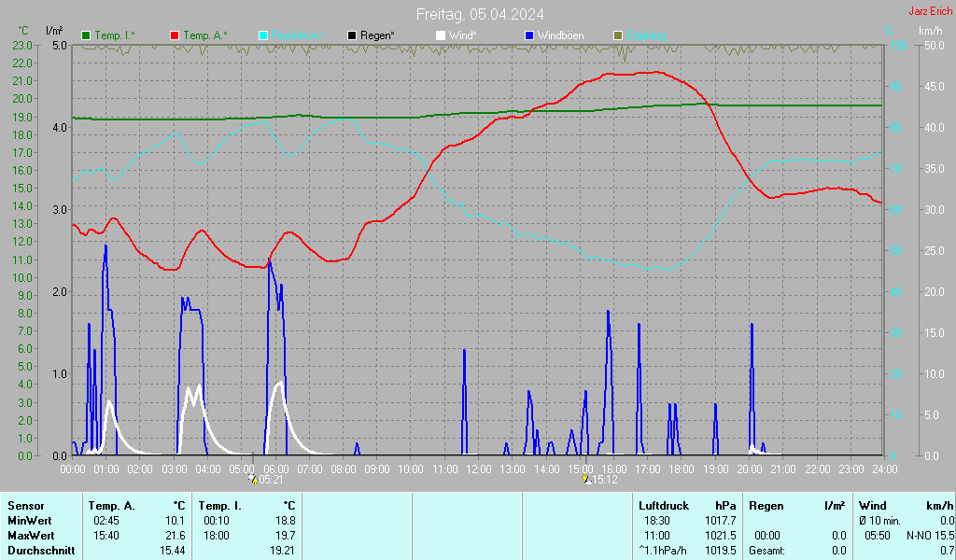Click the '05:50' maximum wind time
Viewport: 956px width, 560px height.
pos(878,536)
